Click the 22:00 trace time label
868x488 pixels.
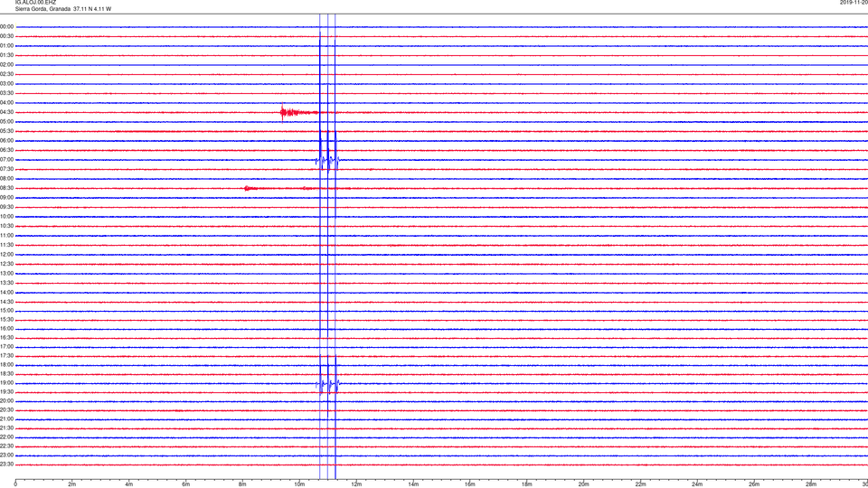click(x=6, y=437)
